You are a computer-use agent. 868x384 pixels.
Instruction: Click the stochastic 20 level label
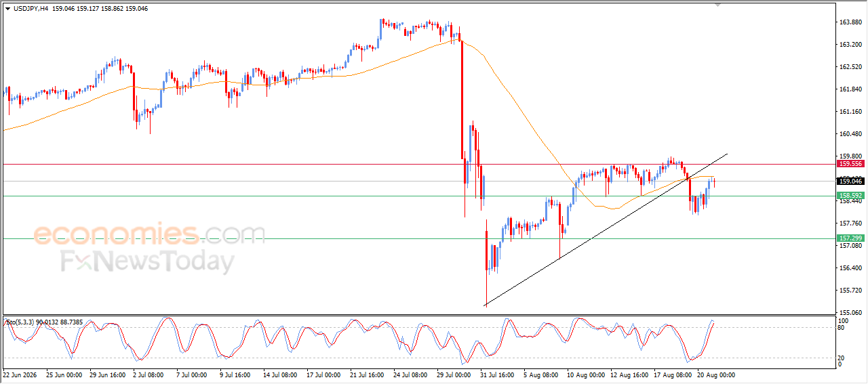842,358
